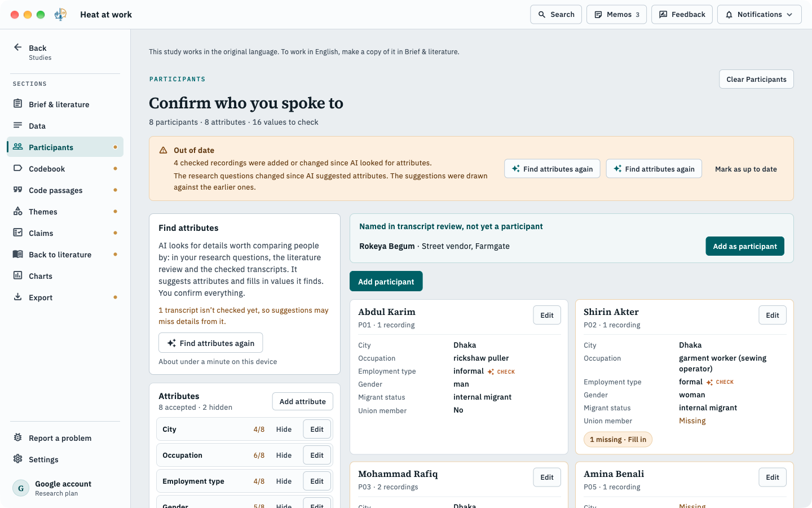Click the 1 missing · Fill in pill

(617, 440)
